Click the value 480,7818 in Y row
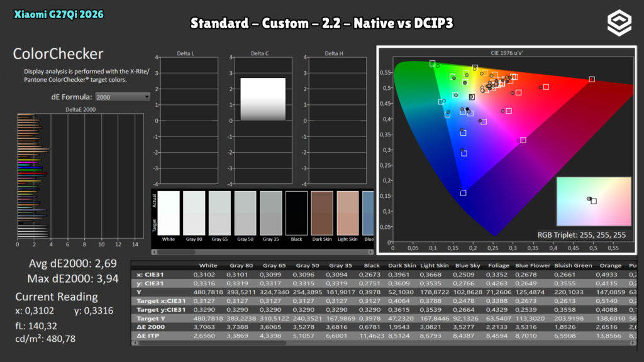This screenshot has height=362, width=644. (x=208, y=292)
